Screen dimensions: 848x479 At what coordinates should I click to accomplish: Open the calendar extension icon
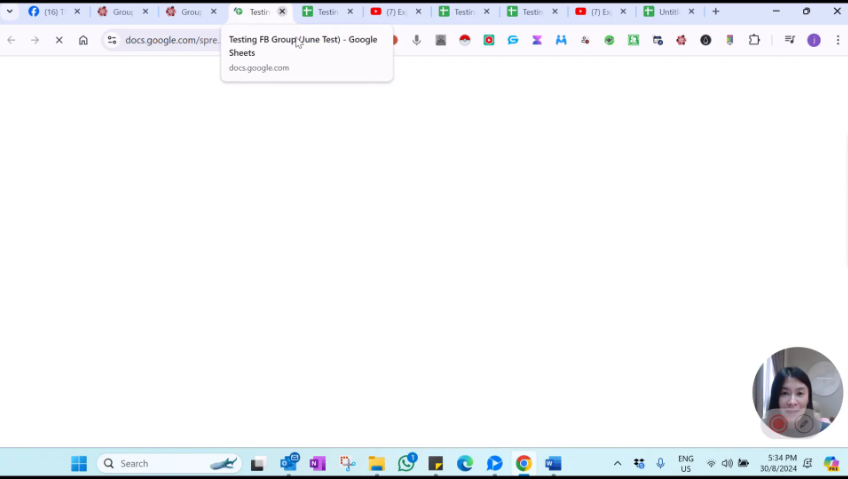coord(658,40)
